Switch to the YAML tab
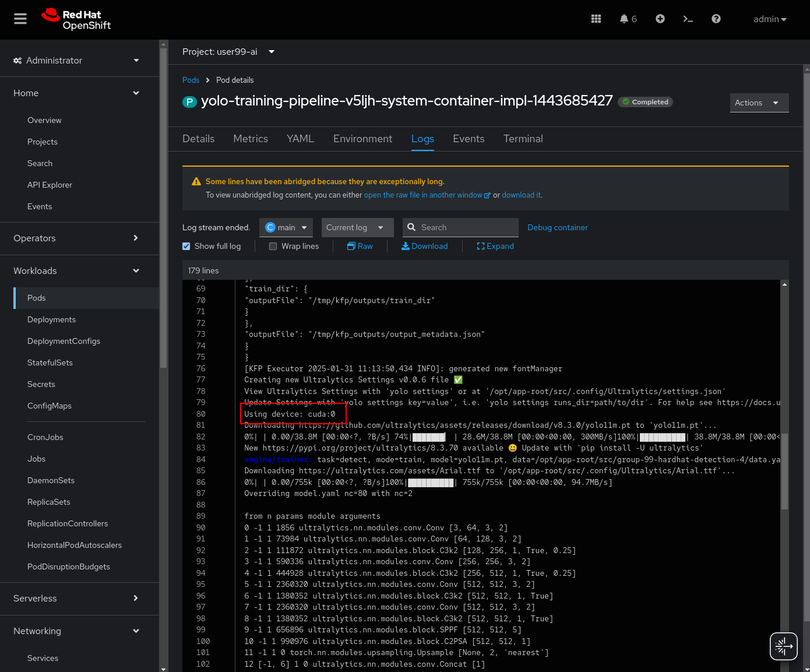This screenshot has width=810, height=672. pos(301,139)
